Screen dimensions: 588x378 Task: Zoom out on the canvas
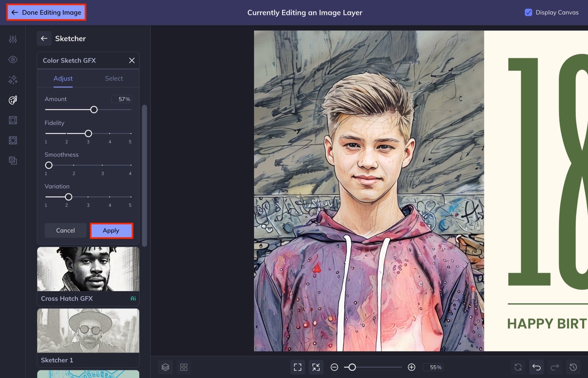tap(334, 367)
